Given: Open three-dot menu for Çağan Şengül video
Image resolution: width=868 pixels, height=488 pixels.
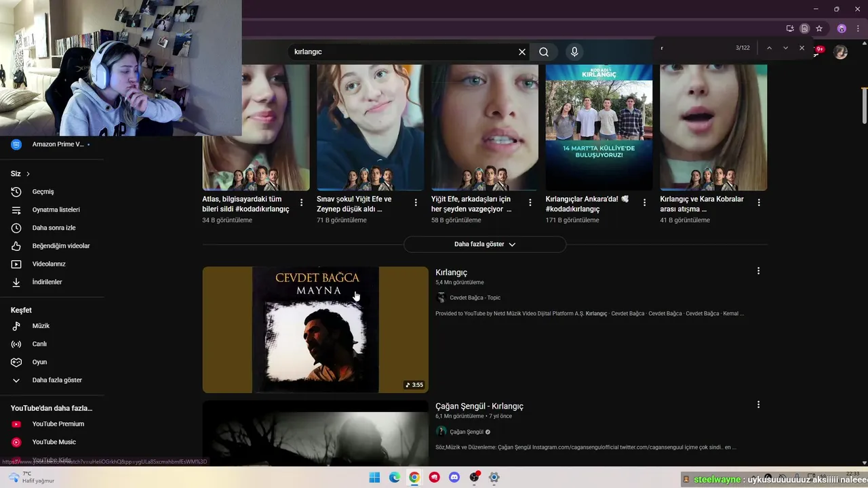Looking at the screenshot, I should 758,405.
